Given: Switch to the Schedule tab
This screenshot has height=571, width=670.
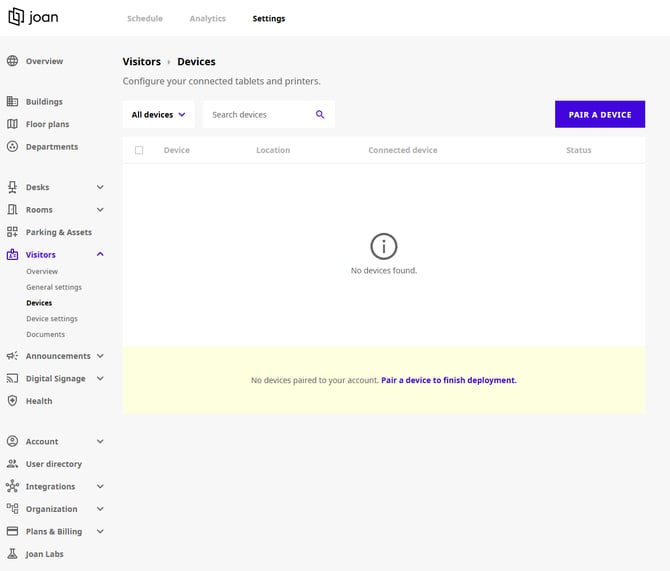Looking at the screenshot, I should pyautogui.click(x=145, y=19).
